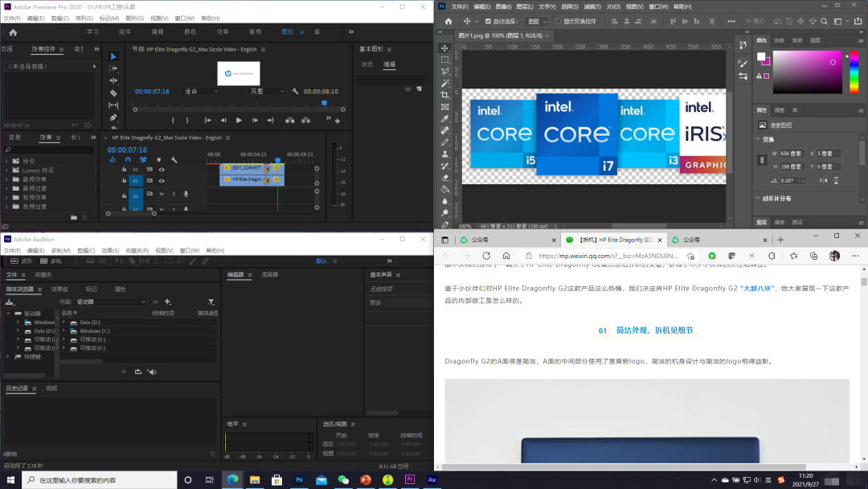The height and width of the screenshot is (489, 868).
Task: Enable Photoshop's show transform controls checkbox
Action: 559,22
